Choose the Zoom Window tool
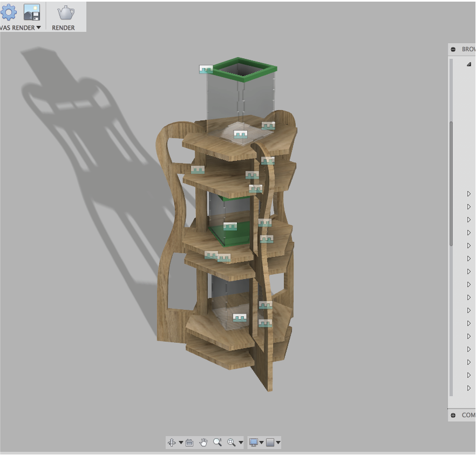 pos(231,443)
